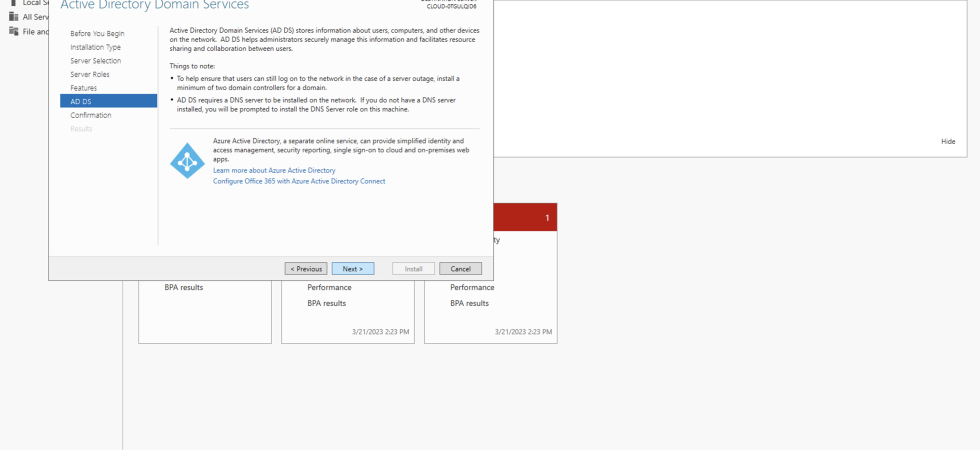Click the red tile header showing 1
This screenshot has width=980, height=450.
click(x=524, y=218)
